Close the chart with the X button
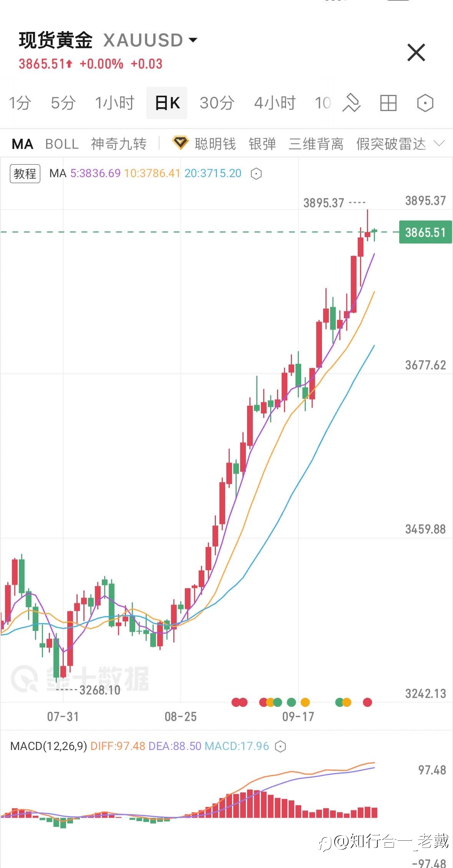453x868 pixels. [x=416, y=53]
